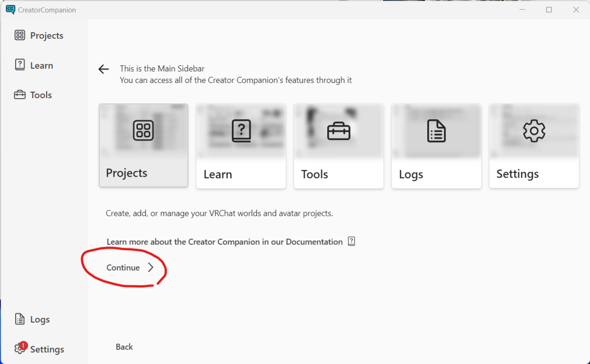Click the Back button at the bottom

click(124, 347)
